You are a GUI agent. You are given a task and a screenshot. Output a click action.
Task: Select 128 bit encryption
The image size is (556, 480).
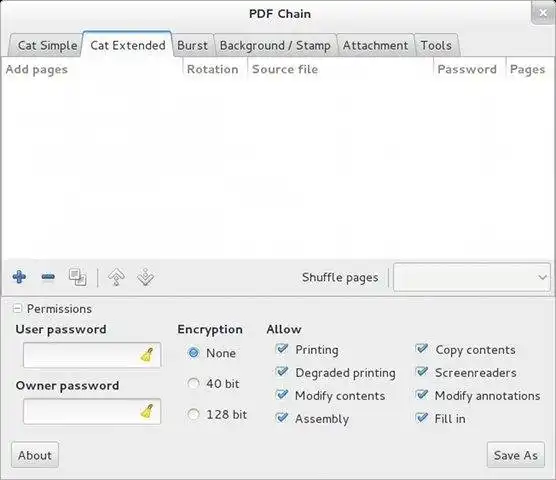194,414
